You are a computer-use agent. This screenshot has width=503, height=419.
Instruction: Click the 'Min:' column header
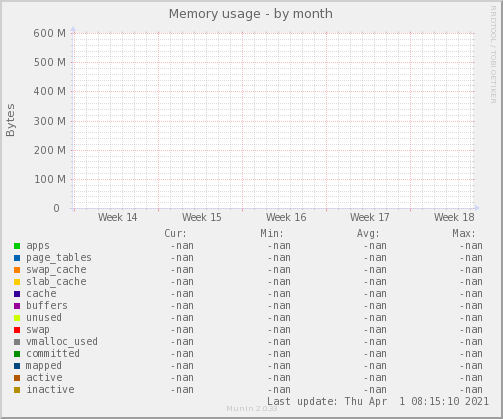point(272,233)
